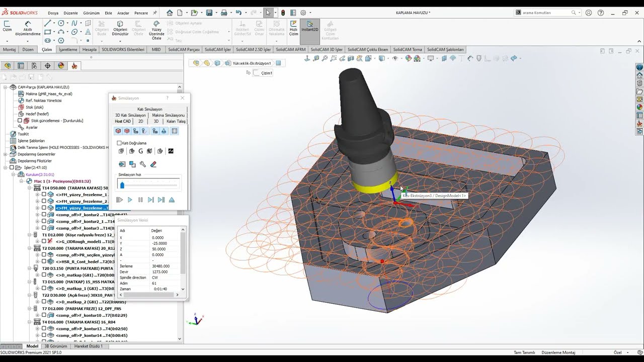Open the Araçlar menu
Image resolution: width=644 pixels, height=362 pixels.
123,13
